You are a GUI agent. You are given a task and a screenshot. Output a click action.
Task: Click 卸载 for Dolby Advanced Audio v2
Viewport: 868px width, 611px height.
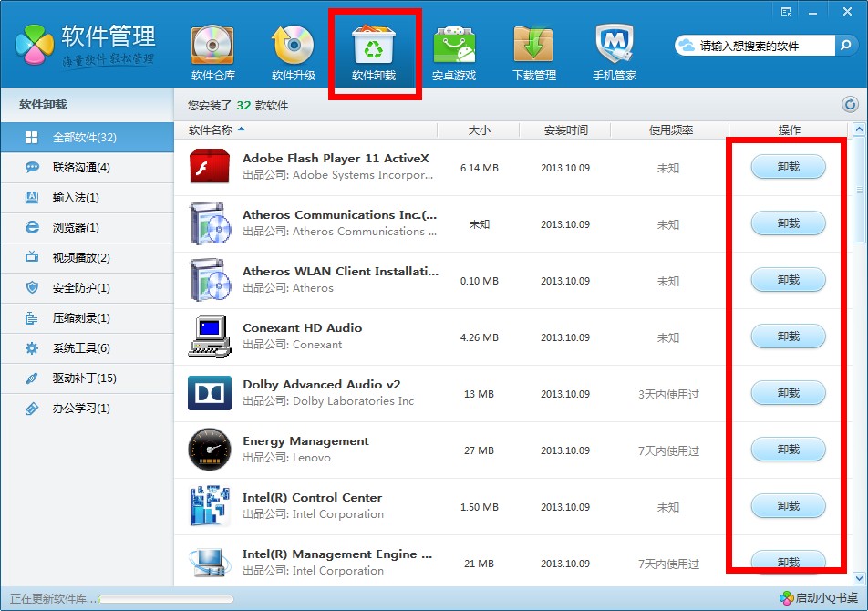click(x=788, y=393)
